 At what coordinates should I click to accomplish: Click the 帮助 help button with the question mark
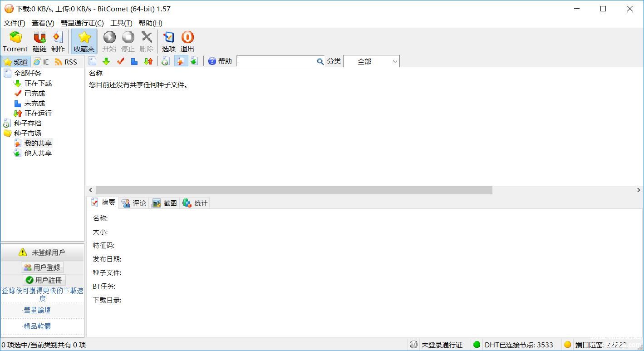point(220,61)
